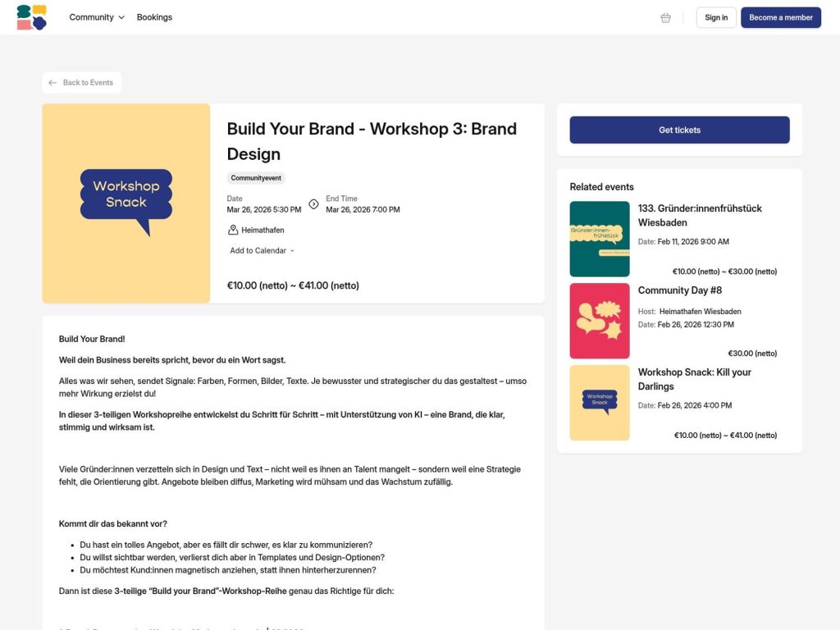Click the end time clock icon

tap(313, 205)
